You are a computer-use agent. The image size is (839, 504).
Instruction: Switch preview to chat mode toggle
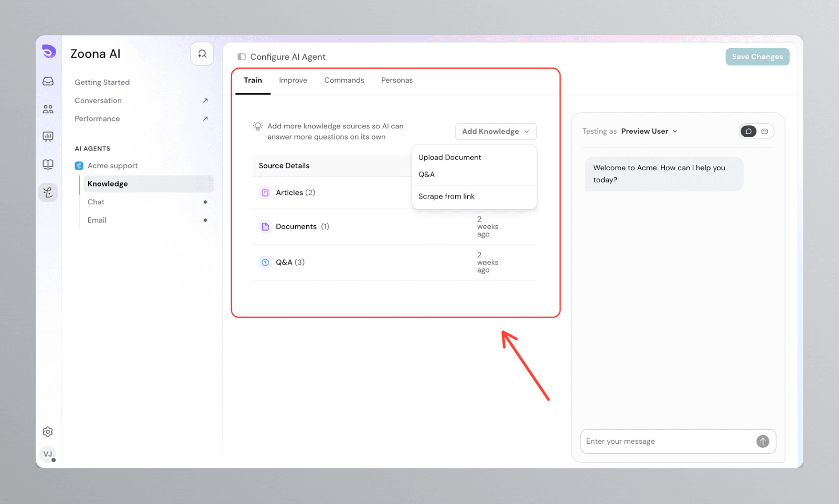(x=748, y=132)
